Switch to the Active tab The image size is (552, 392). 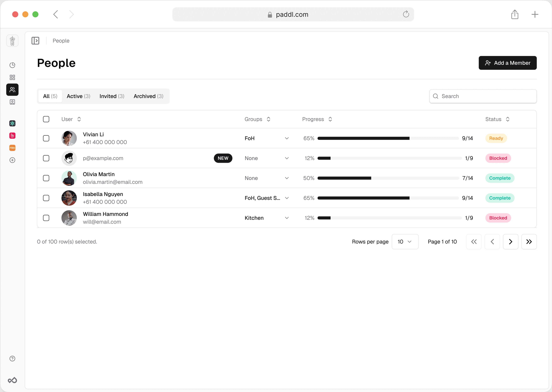click(x=78, y=96)
